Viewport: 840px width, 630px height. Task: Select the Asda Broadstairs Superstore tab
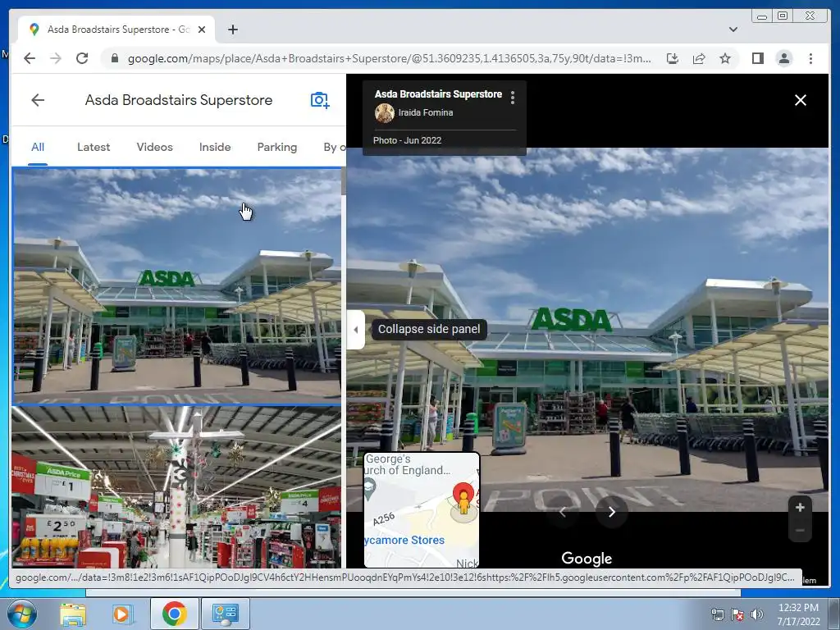pyautogui.click(x=116, y=30)
